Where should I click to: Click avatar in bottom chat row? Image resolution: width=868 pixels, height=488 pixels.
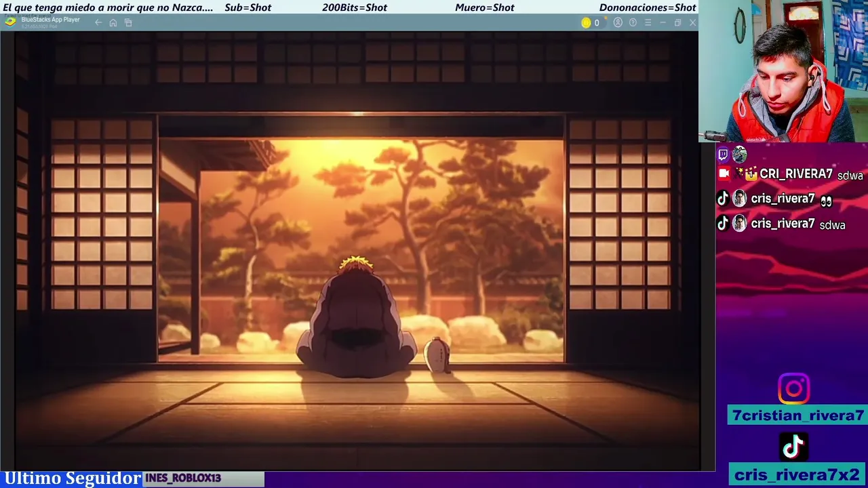[739, 224]
